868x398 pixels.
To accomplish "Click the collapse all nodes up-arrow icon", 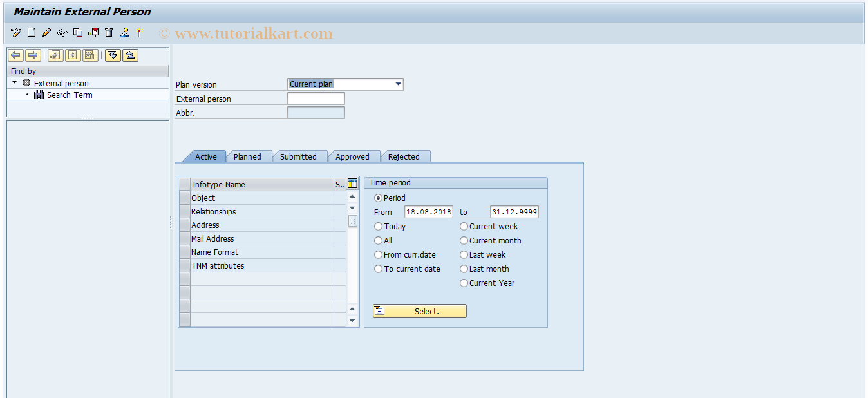I will pos(130,55).
